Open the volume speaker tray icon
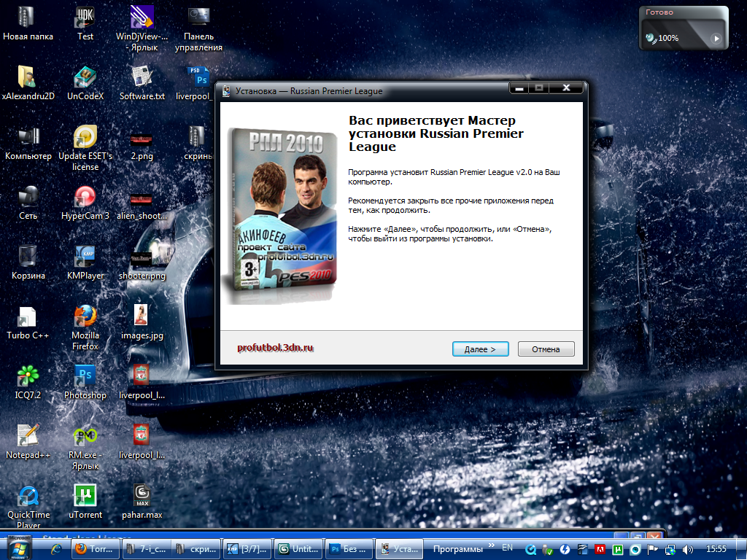This screenshot has width=747, height=560. pyautogui.click(x=687, y=550)
